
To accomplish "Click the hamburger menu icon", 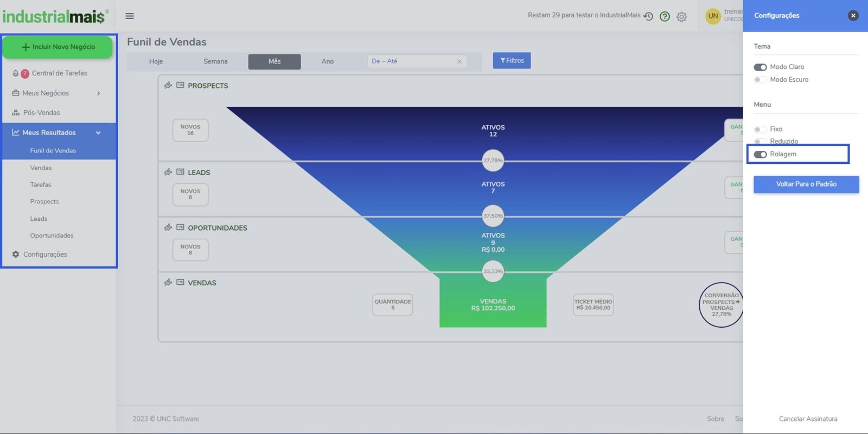I will [130, 16].
